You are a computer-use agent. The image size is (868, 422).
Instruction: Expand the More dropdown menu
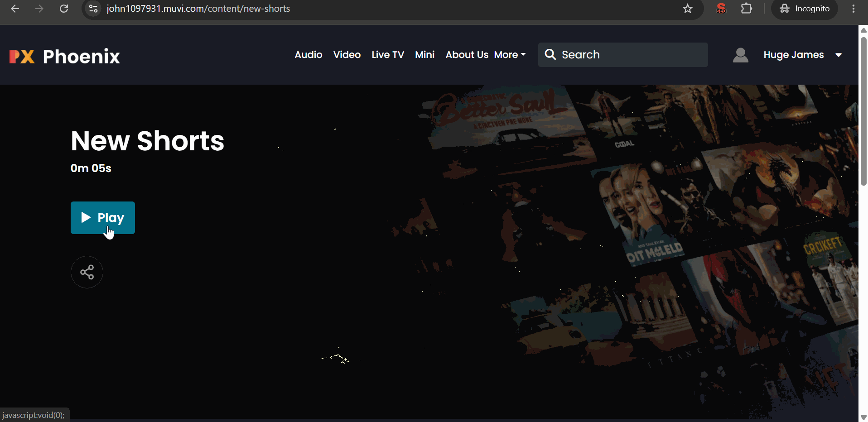pyautogui.click(x=510, y=55)
